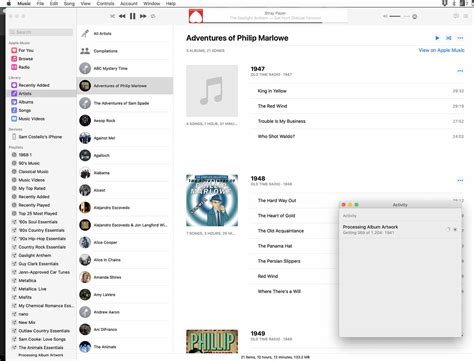Open the Account menu
The image size is (474, 361).
point(129,3)
